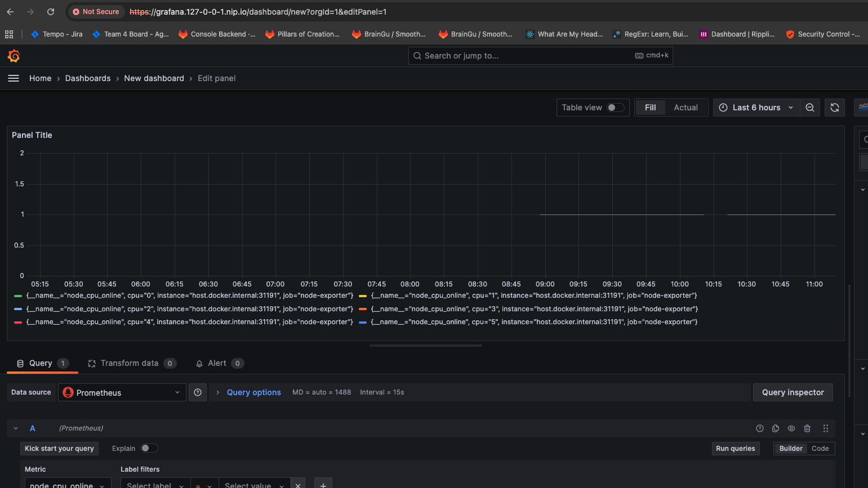Open the visualization picker at right edge

coord(862,107)
